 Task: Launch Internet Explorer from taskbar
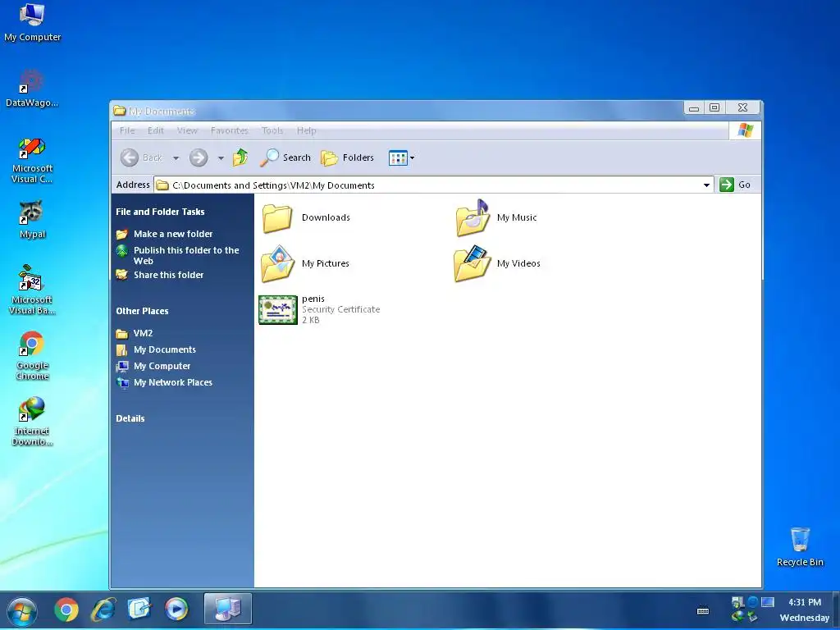103,609
